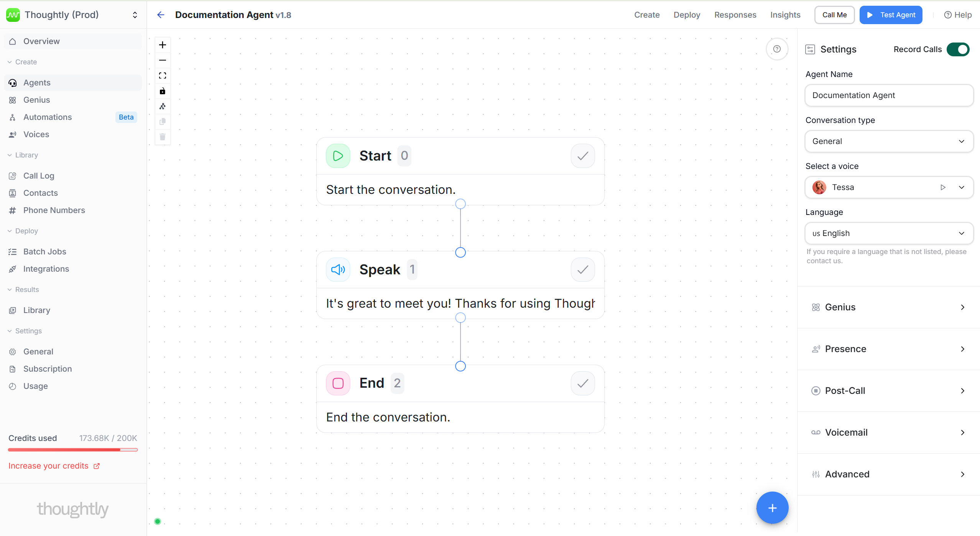
Task: Toggle the canvas lock icon
Action: coord(163,91)
